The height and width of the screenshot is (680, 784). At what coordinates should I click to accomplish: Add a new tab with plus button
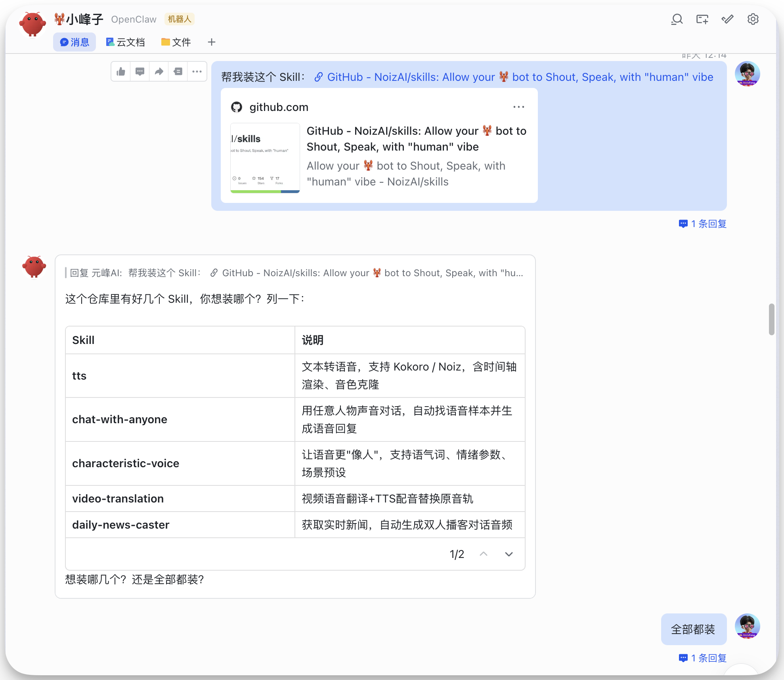(212, 42)
